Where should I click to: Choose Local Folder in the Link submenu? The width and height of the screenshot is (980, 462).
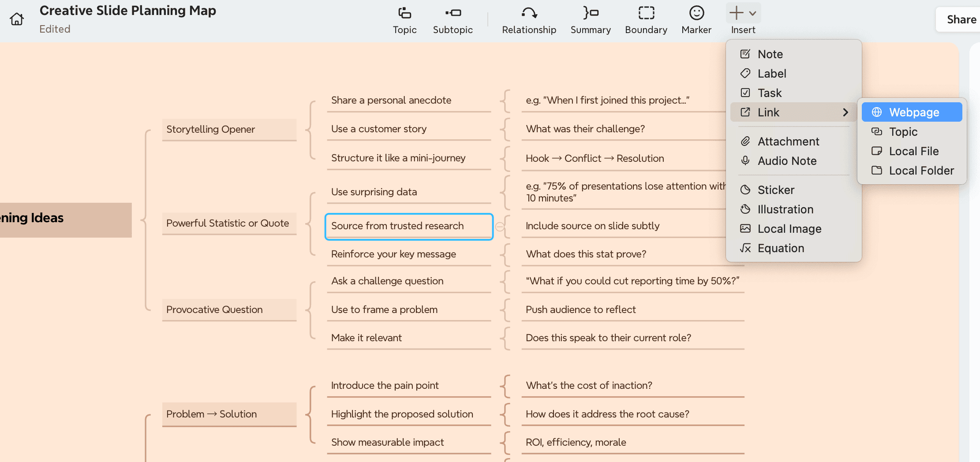pyautogui.click(x=921, y=170)
